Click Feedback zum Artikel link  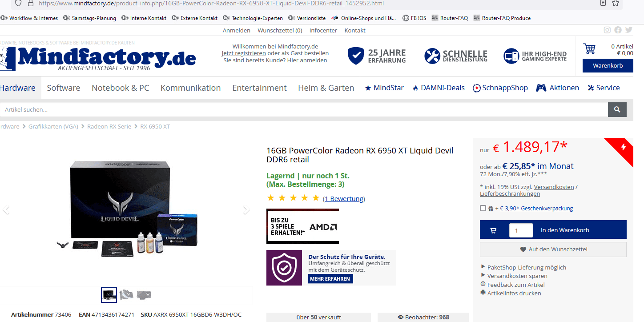516,285
